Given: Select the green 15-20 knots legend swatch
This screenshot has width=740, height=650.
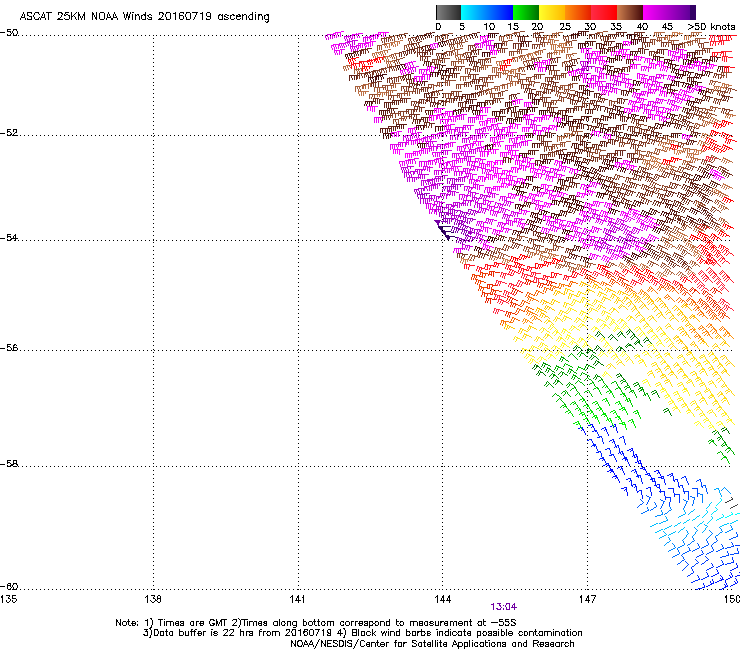Looking at the screenshot, I should (x=526, y=12).
